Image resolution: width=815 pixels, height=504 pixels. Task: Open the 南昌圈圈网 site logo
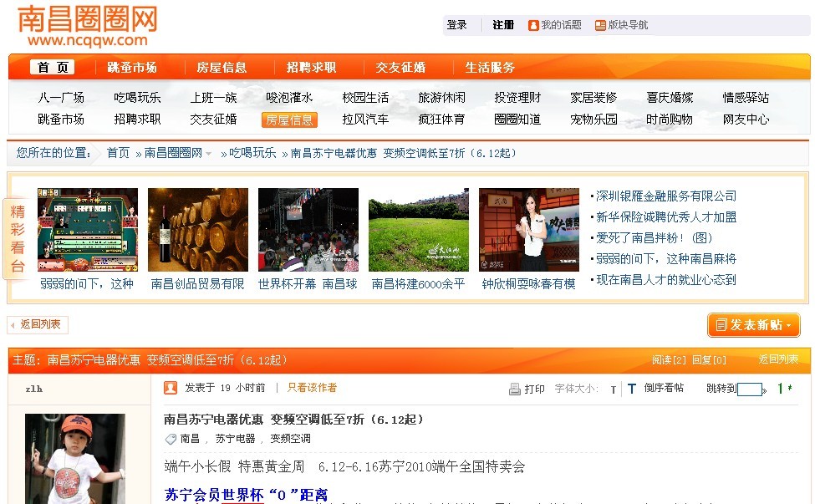(87, 25)
